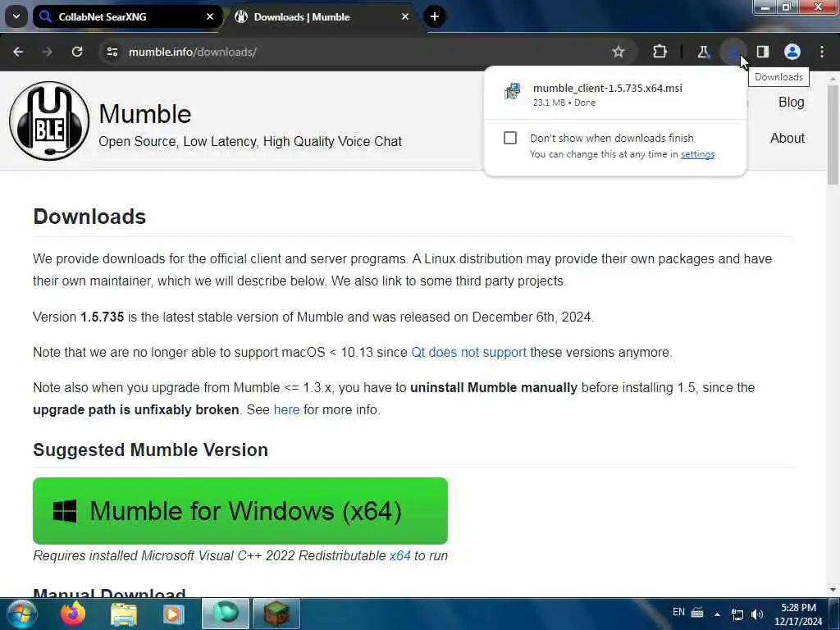Screen dimensions: 840x630
Task: Open Chrome three-dot menu
Action: (822, 52)
